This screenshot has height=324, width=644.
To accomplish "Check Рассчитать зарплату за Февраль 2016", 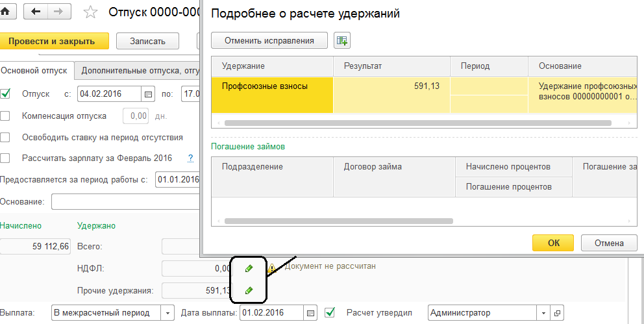I will click(5, 158).
